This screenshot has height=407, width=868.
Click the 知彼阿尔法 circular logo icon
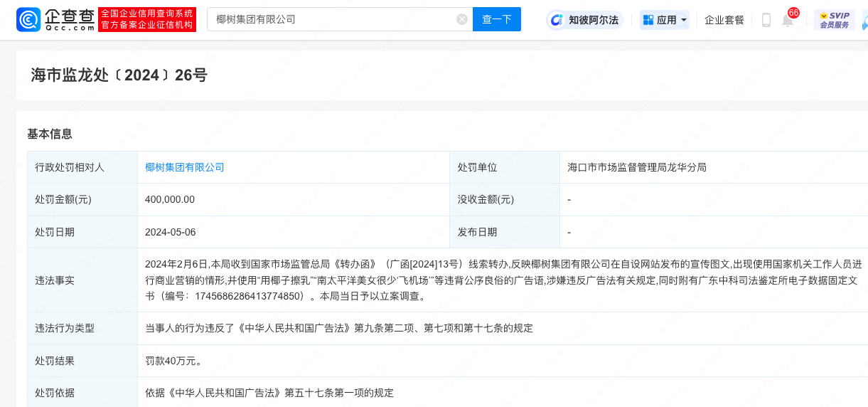(557, 20)
